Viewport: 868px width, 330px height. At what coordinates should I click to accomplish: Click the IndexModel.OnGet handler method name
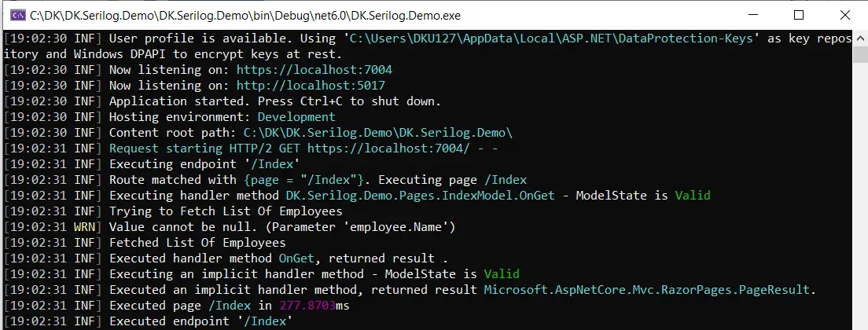pos(420,195)
